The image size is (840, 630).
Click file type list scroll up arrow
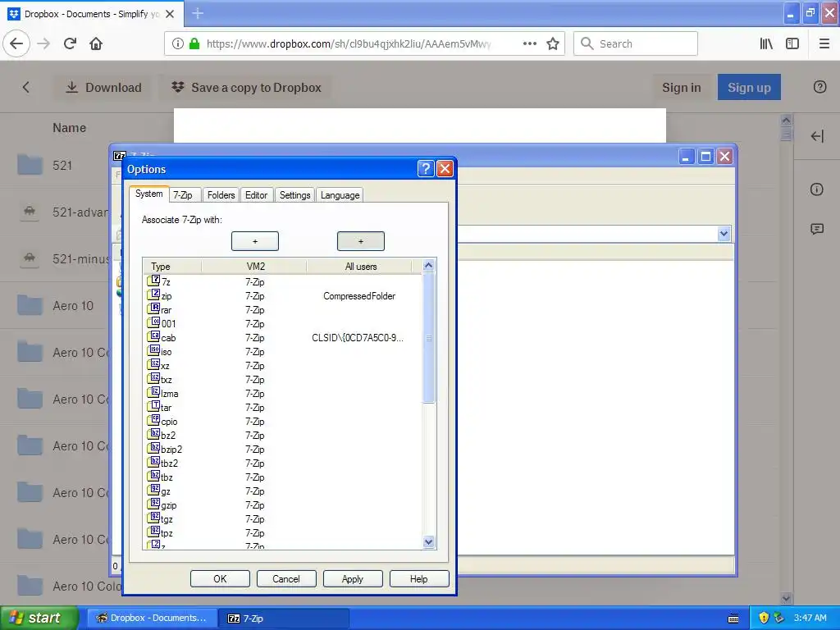click(428, 265)
